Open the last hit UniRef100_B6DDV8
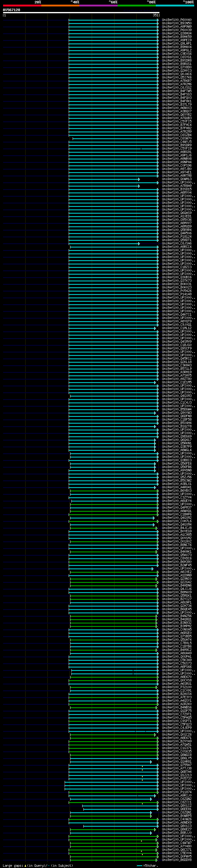Image resolution: width=197 pixels, height=868 pixels. coord(176,860)
